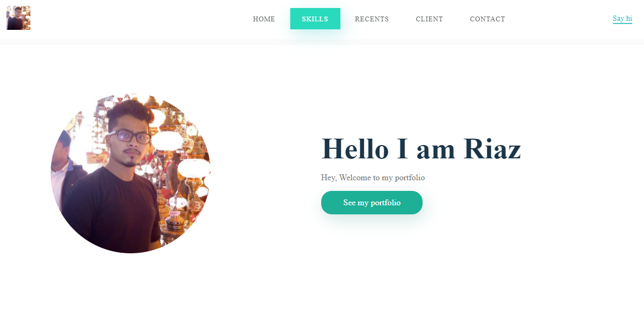The width and height of the screenshot is (644, 321).
Task: Click the word portfolio in the subtitle
Action: point(410,178)
